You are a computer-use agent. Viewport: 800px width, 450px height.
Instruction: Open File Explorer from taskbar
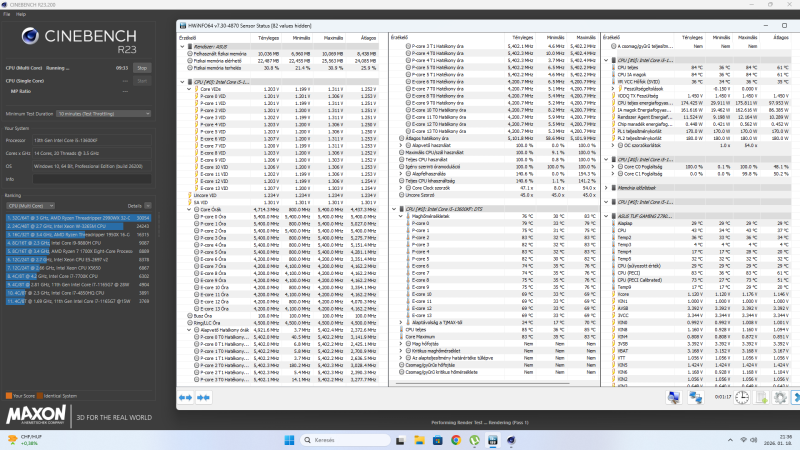click(x=419, y=440)
